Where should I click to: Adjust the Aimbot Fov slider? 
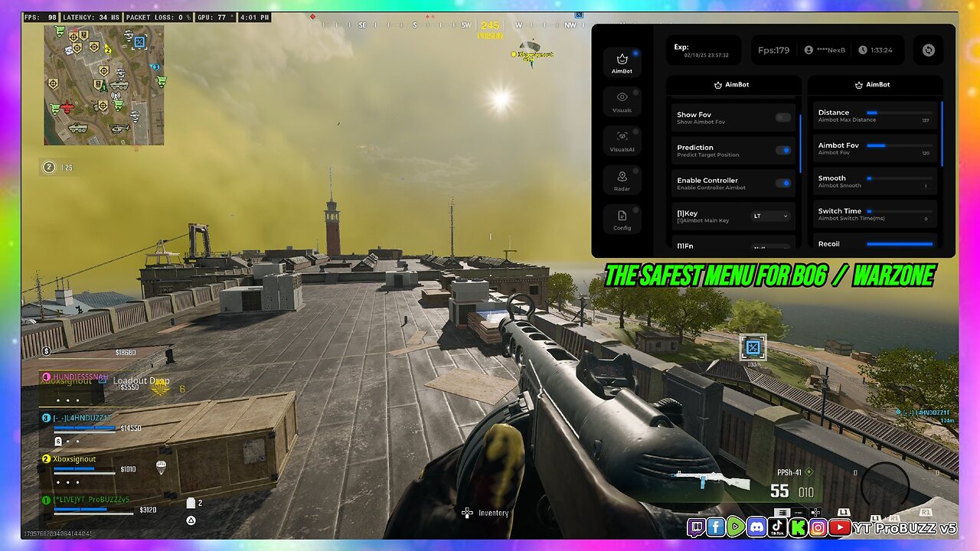pos(900,145)
